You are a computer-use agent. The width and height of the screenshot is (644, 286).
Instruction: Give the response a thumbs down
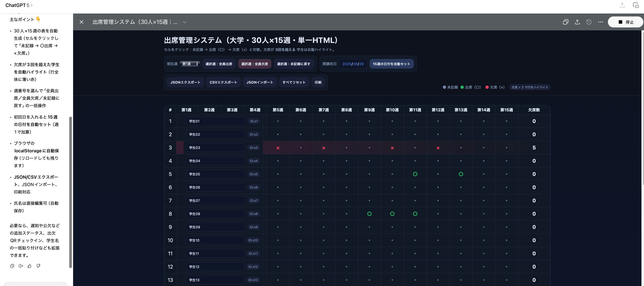[38, 266]
